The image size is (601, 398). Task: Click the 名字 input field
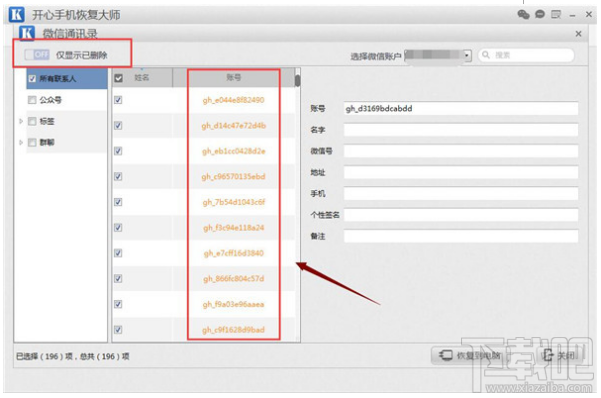pyautogui.click(x=461, y=130)
